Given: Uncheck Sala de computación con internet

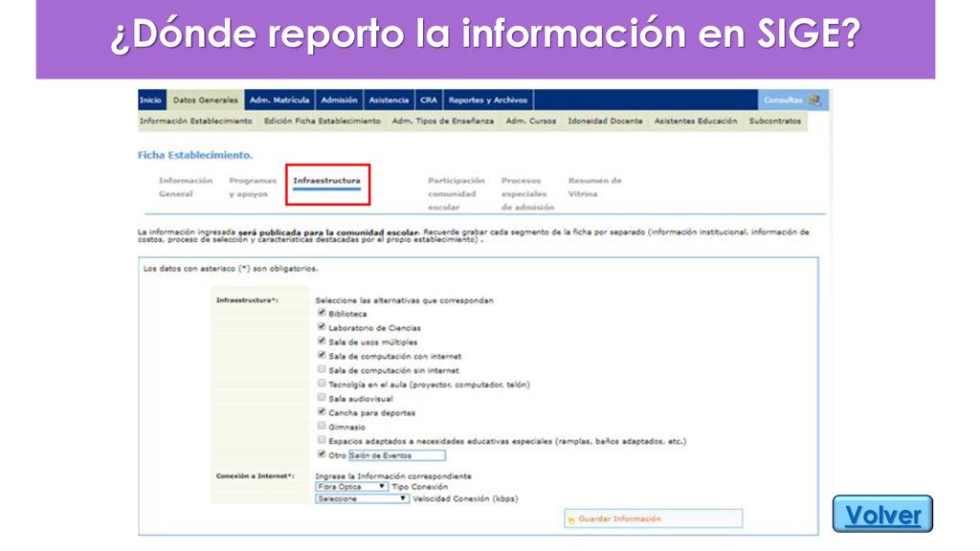Looking at the screenshot, I should [322, 355].
